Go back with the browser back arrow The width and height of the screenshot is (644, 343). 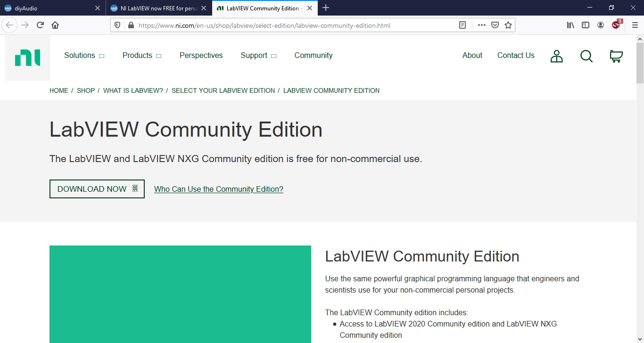coord(9,25)
